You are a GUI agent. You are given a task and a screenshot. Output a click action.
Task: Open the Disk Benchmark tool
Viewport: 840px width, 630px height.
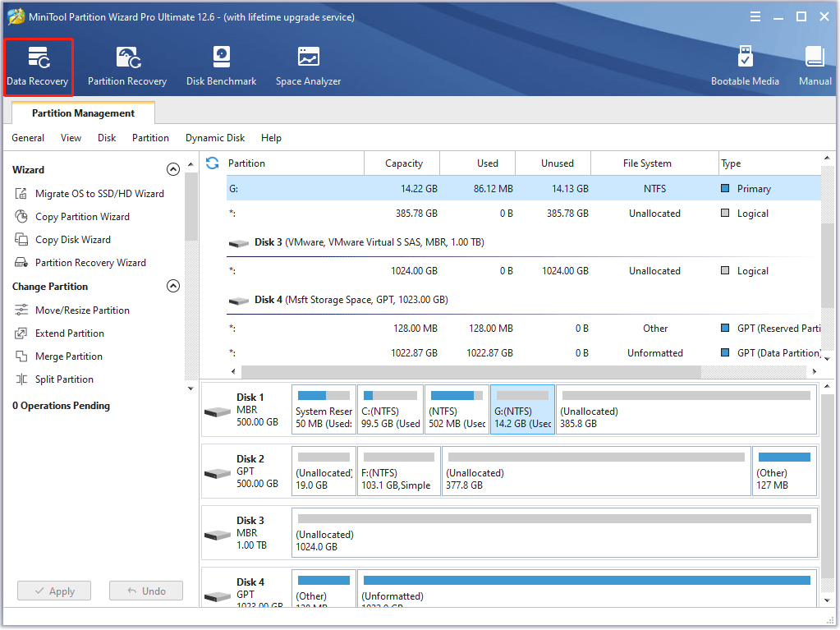[221, 67]
